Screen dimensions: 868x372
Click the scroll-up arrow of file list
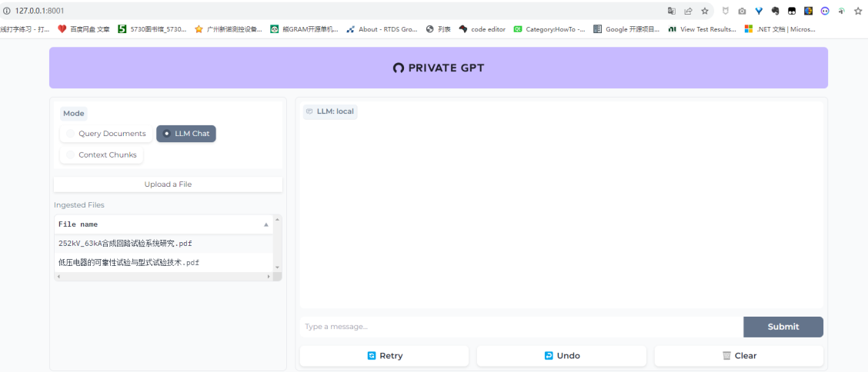tap(278, 220)
